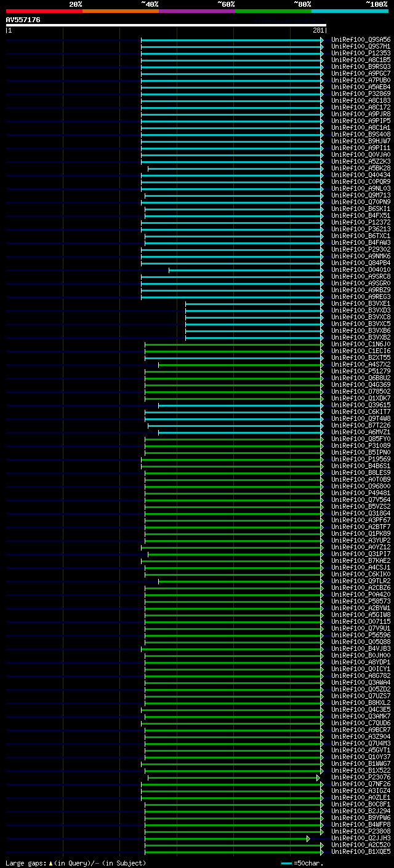Open hit UniRef100_B9S408
Image resolution: width=394 pixels, height=868 pixels.
tap(361, 135)
